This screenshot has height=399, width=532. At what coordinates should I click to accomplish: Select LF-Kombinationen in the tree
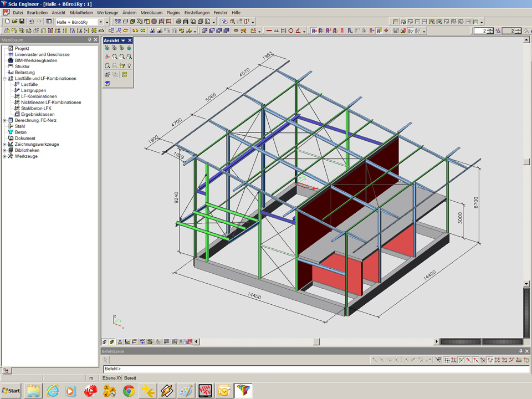click(x=39, y=96)
